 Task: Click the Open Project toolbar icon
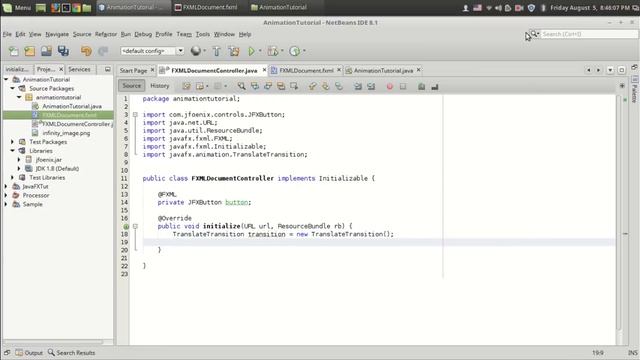click(46, 51)
